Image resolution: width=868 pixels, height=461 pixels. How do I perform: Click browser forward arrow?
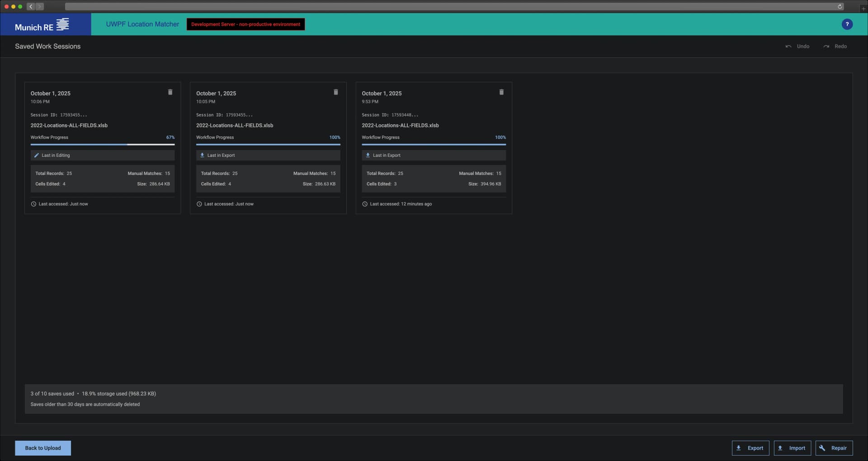point(40,6)
